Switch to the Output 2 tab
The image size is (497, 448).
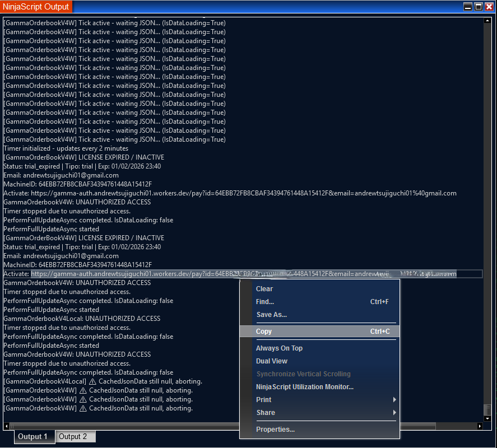pyautogui.click(x=73, y=437)
